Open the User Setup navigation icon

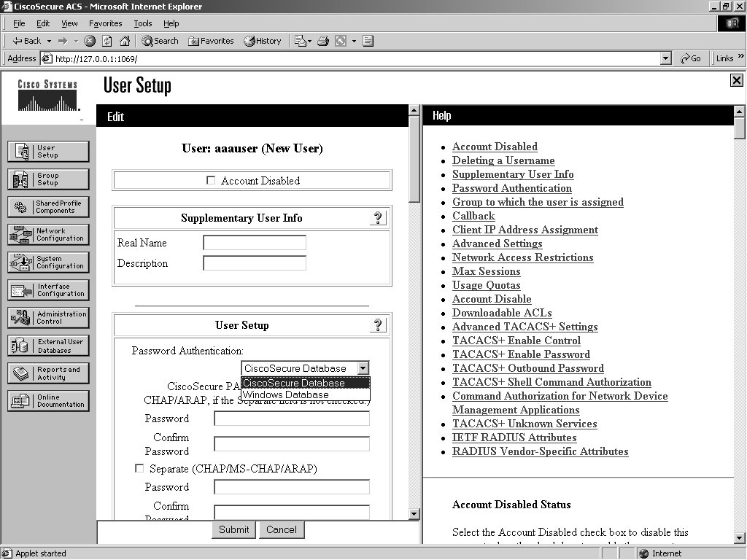coord(48,152)
